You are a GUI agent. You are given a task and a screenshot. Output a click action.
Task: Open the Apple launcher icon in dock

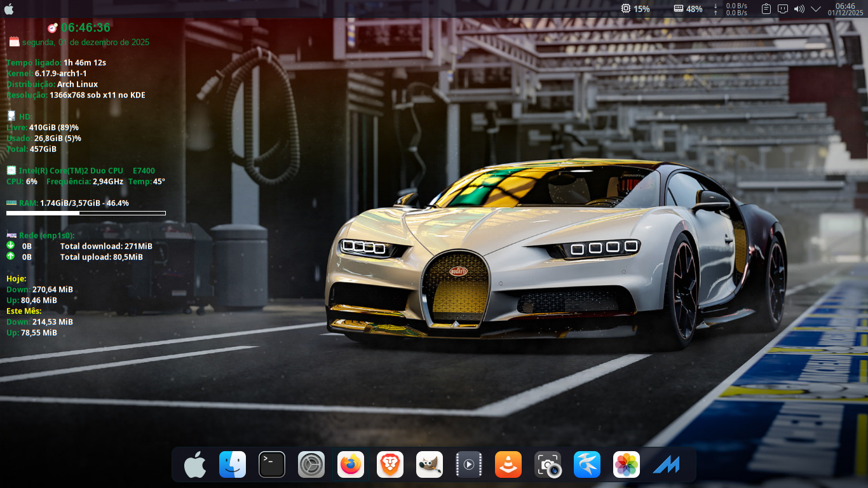click(194, 464)
